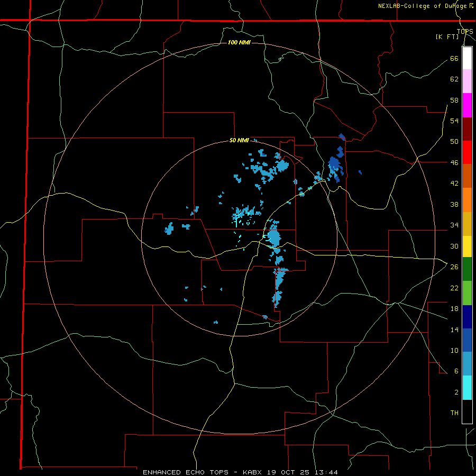476x476 pixels.
Task: Click the bright red legend swatch
Action: coord(467,152)
